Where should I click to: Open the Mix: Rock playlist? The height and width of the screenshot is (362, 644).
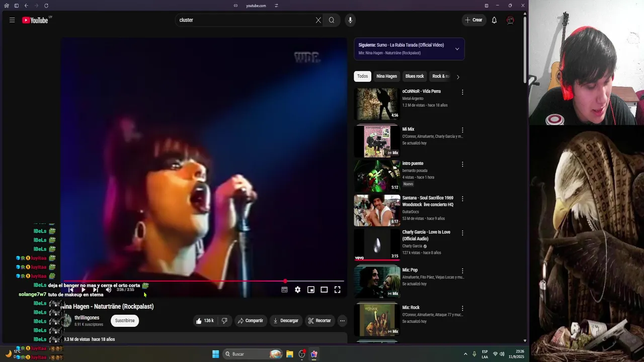pyautogui.click(x=377, y=320)
